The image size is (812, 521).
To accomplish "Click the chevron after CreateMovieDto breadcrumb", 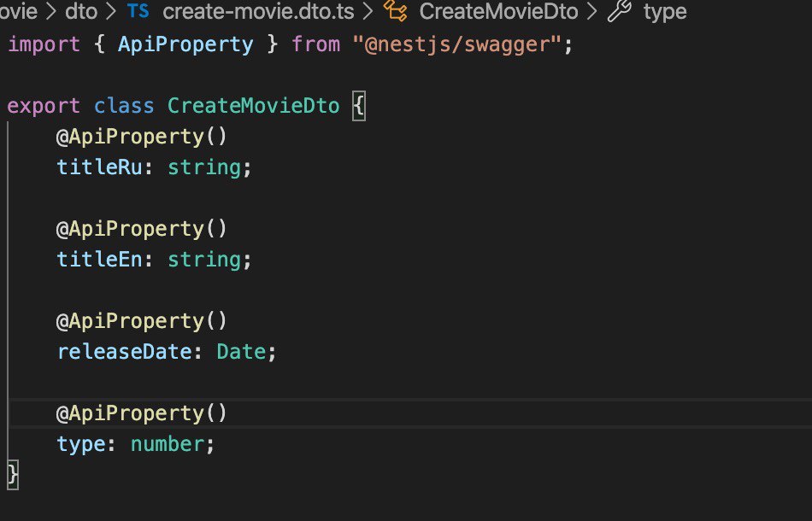I will pyautogui.click(x=592, y=11).
